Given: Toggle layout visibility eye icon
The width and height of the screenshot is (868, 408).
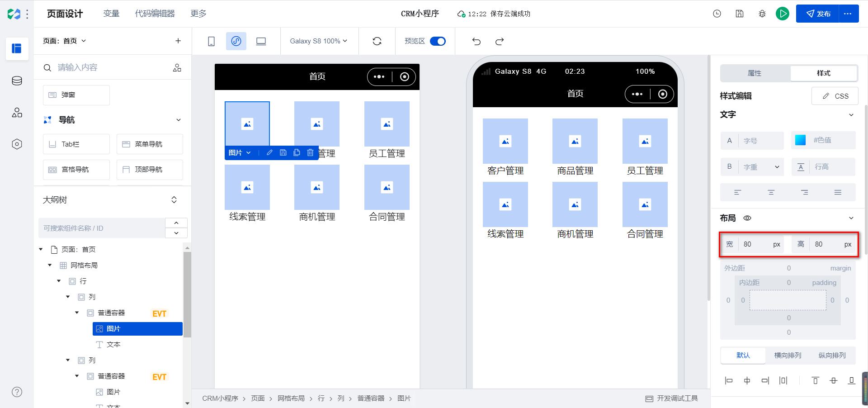Looking at the screenshot, I should coord(747,218).
